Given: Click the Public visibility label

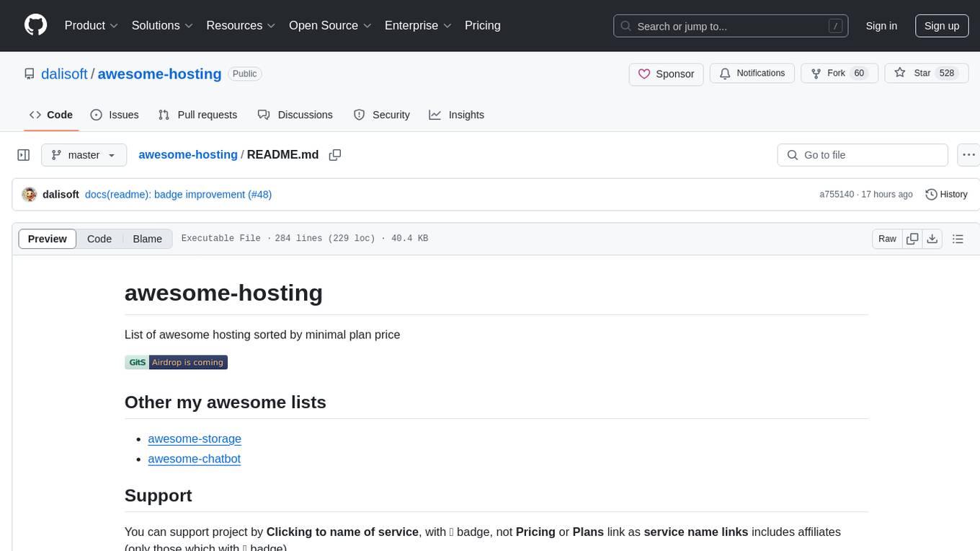Looking at the screenshot, I should point(244,74).
